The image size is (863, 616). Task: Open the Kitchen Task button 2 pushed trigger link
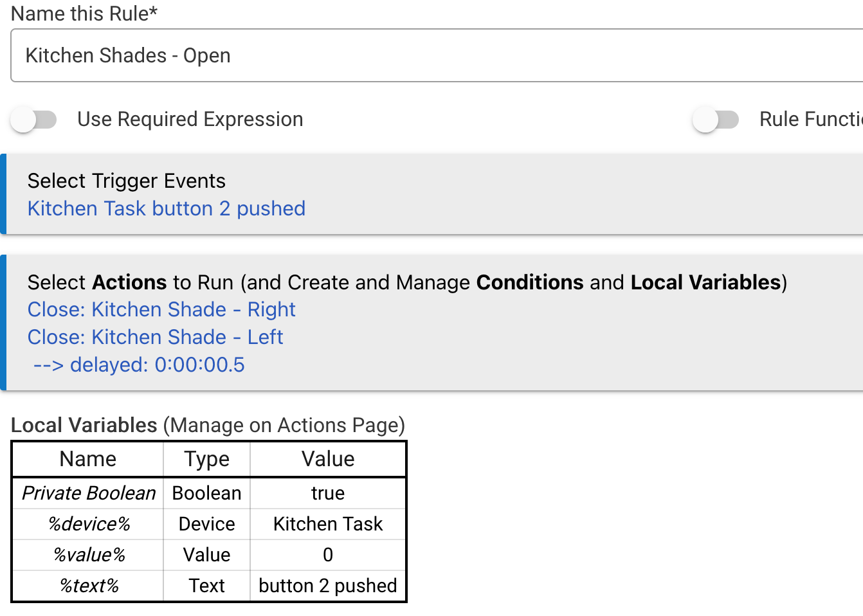[x=166, y=209]
